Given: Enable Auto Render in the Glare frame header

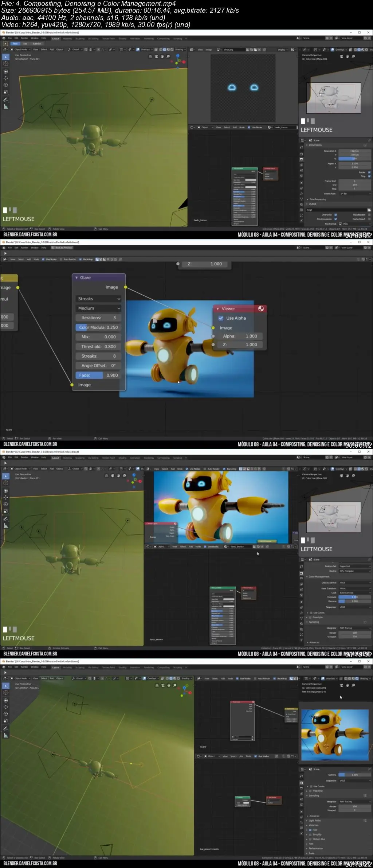Looking at the screenshot, I should tap(61, 260).
